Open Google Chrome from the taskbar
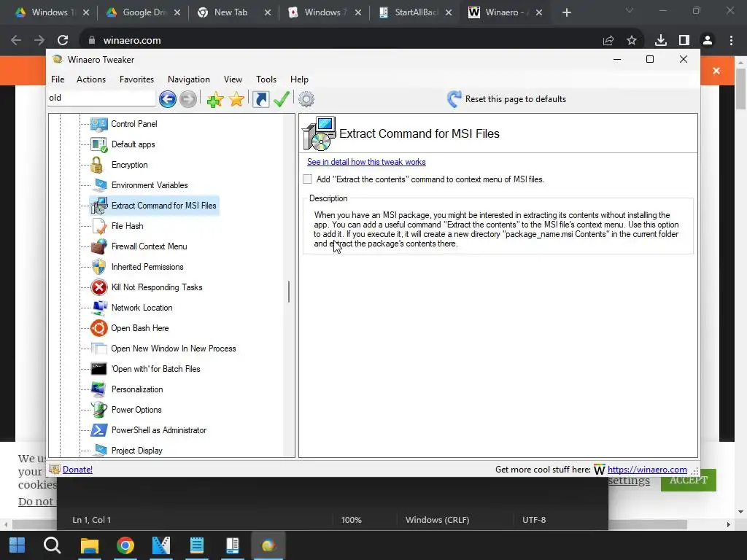 125,545
